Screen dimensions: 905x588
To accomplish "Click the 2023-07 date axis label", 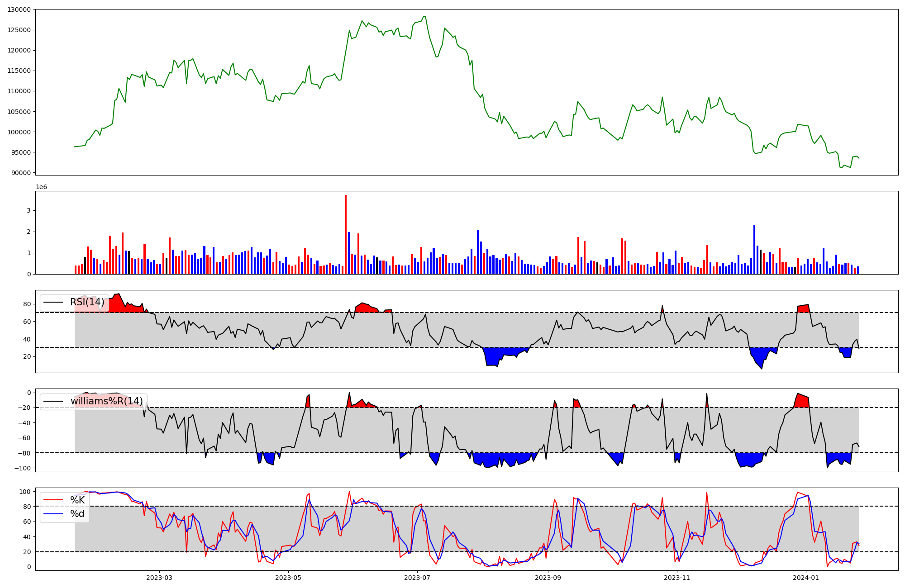I will click(x=417, y=578).
